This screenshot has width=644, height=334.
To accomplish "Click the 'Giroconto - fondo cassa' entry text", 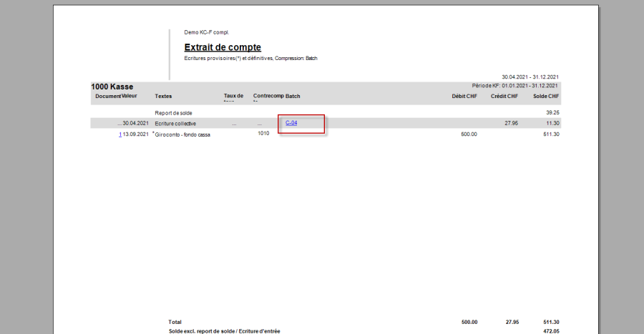I will (x=182, y=134).
